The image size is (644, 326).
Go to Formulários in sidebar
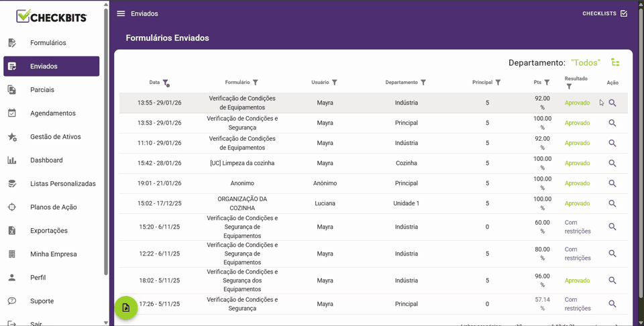pos(48,43)
